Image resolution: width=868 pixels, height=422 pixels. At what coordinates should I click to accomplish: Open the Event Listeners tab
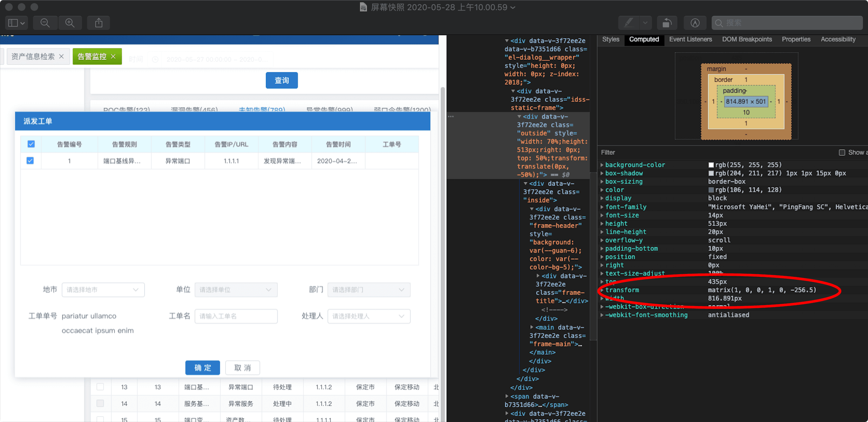[690, 39]
